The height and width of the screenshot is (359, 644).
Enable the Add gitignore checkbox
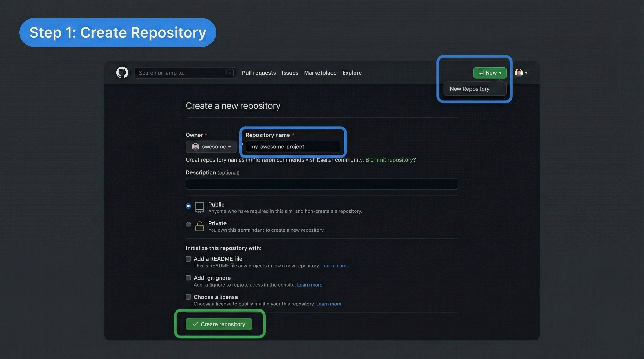tap(188, 278)
